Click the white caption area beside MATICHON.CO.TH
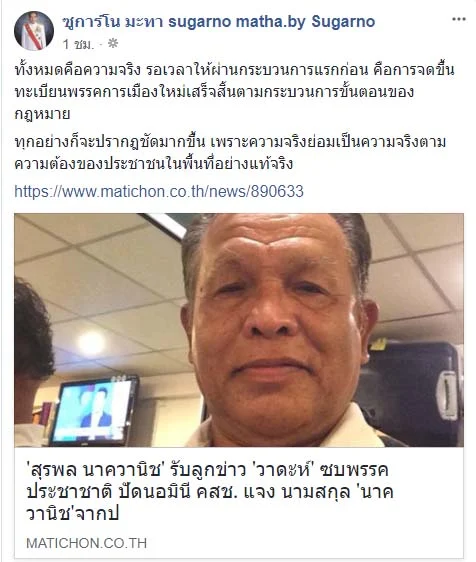Viewport: 476px width, 562px height. coord(305,543)
